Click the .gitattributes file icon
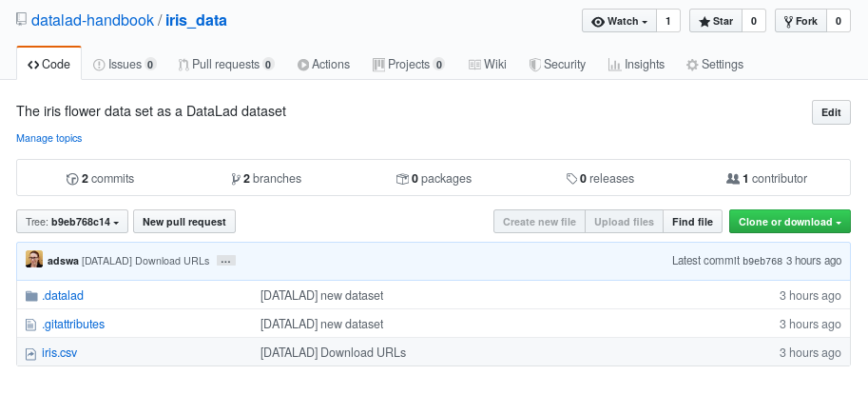868x395 pixels. (x=31, y=325)
